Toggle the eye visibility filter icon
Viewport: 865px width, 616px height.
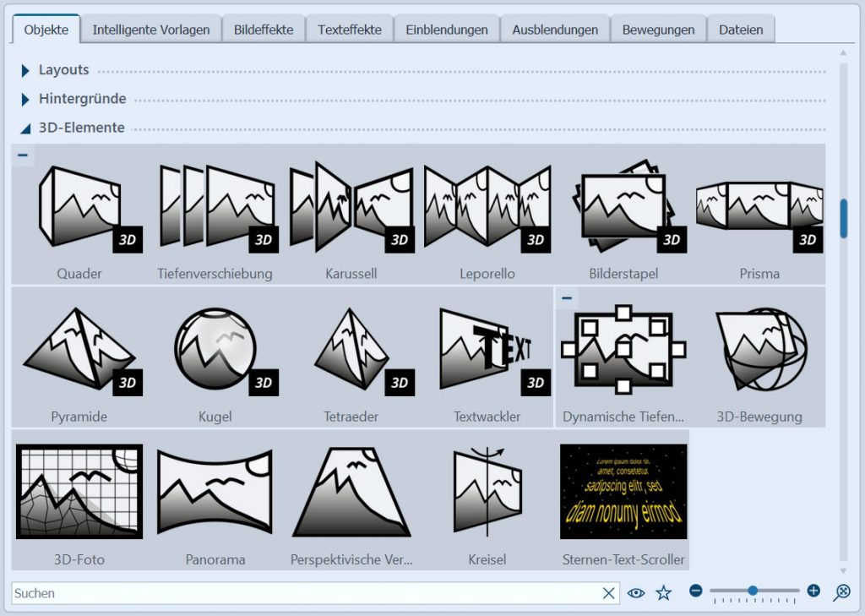[636, 593]
